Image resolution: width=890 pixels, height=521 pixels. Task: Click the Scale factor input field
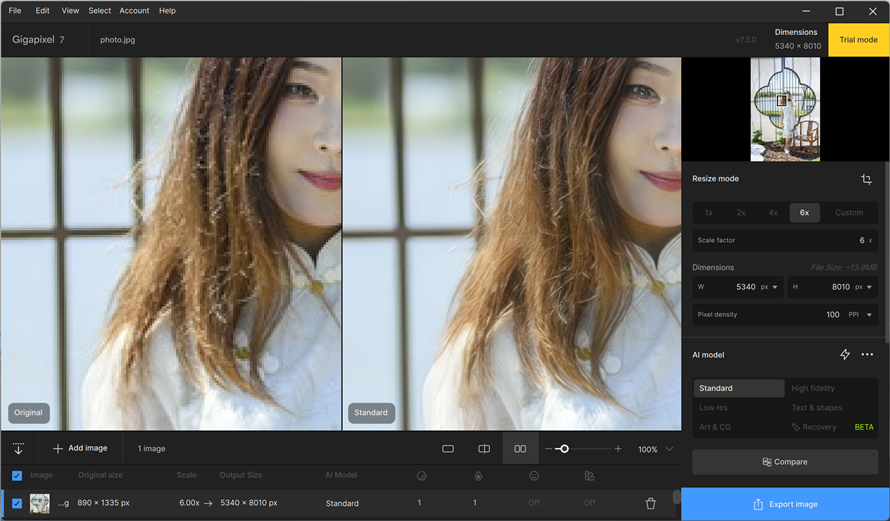(785, 241)
